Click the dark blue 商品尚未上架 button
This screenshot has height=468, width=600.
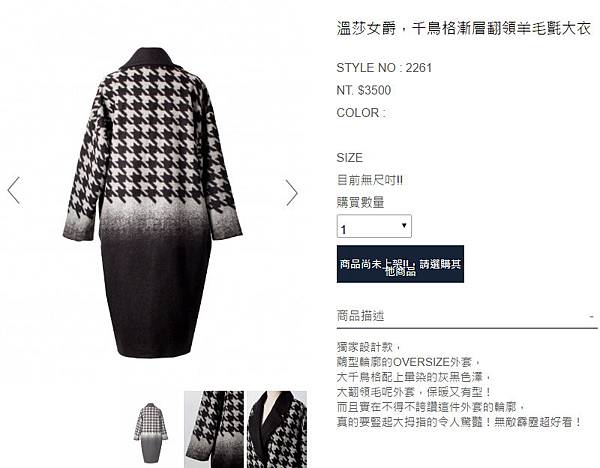[x=400, y=264]
